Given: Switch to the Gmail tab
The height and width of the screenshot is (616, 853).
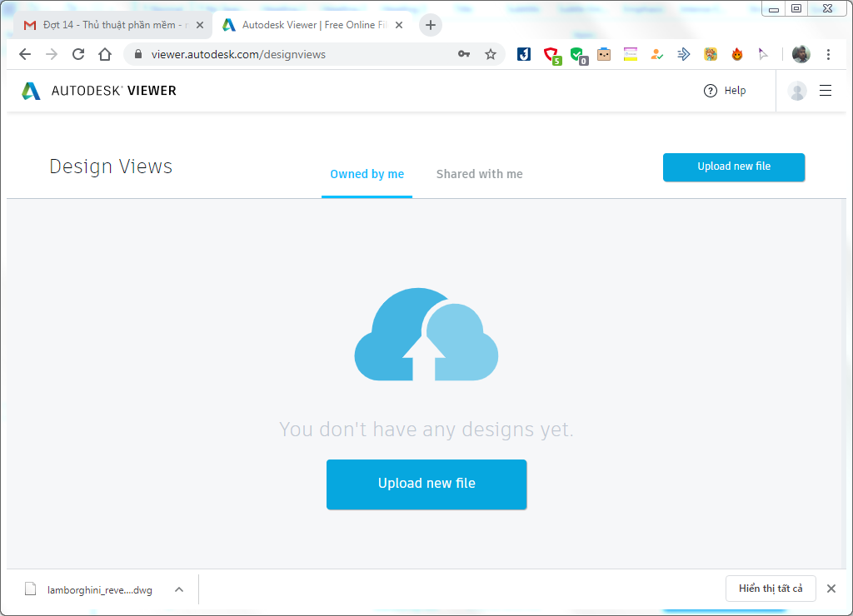Looking at the screenshot, I should 112,25.
